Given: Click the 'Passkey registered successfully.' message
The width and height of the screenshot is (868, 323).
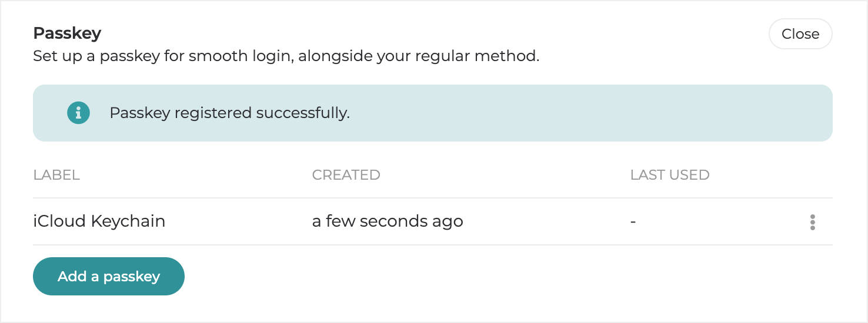Looking at the screenshot, I should pyautogui.click(x=229, y=113).
